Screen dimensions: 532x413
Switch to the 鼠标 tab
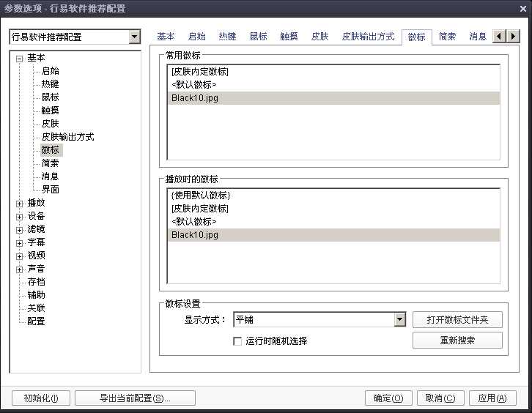coord(258,37)
